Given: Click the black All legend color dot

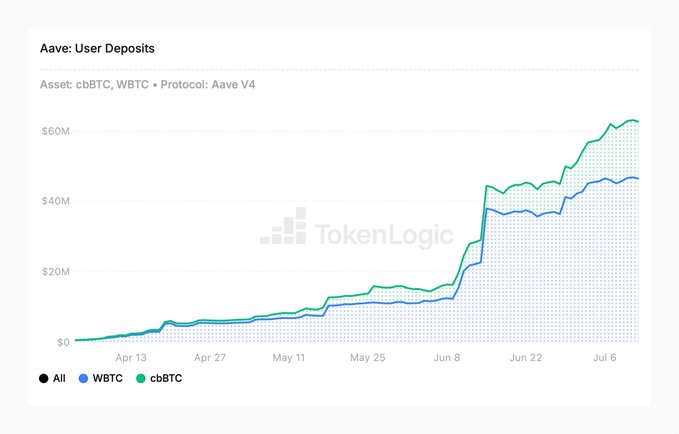Looking at the screenshot, I should click(44, 378).
